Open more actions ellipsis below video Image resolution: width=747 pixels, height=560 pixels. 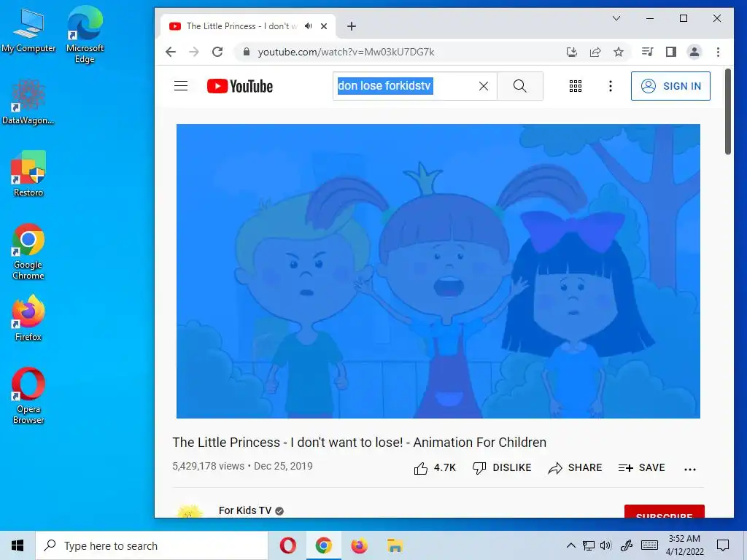pos(690,469)
